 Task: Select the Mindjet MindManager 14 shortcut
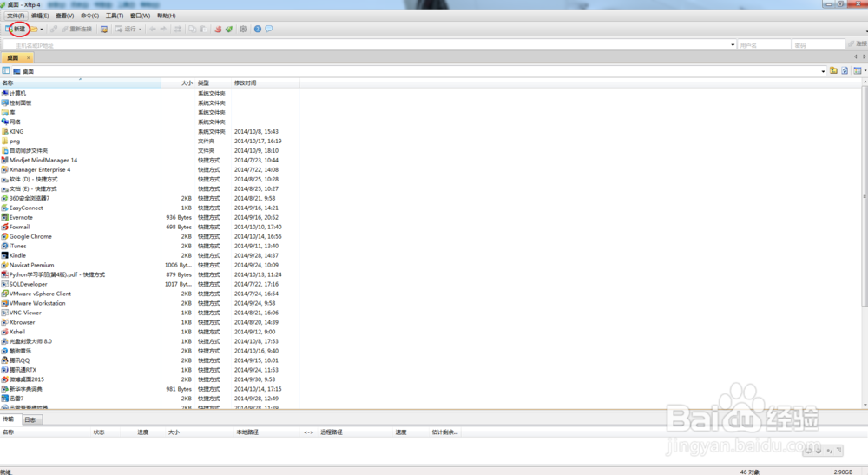pos(149,160)
